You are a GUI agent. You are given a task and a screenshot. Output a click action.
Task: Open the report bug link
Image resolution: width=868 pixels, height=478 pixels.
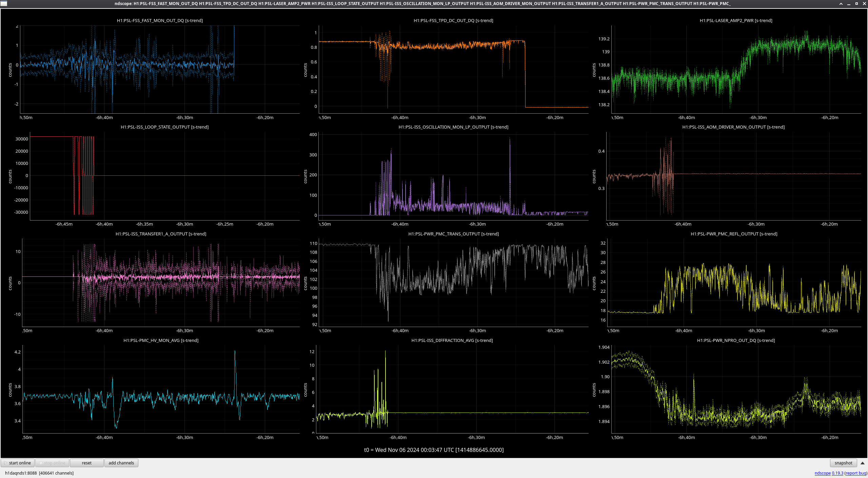coord(856,473)
